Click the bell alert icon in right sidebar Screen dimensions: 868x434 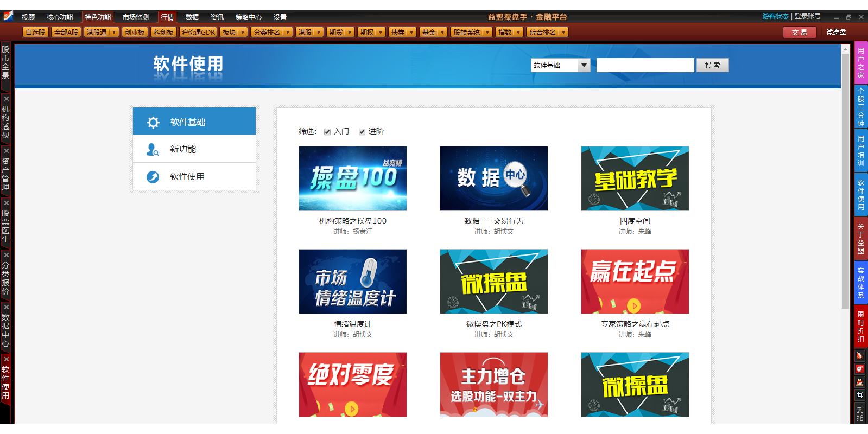860,356
